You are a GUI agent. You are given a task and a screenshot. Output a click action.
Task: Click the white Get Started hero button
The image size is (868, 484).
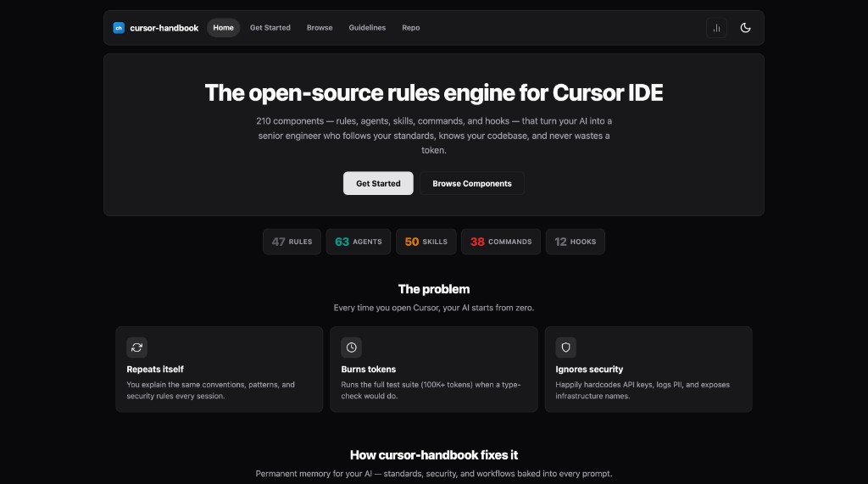(x=378, y=183)
